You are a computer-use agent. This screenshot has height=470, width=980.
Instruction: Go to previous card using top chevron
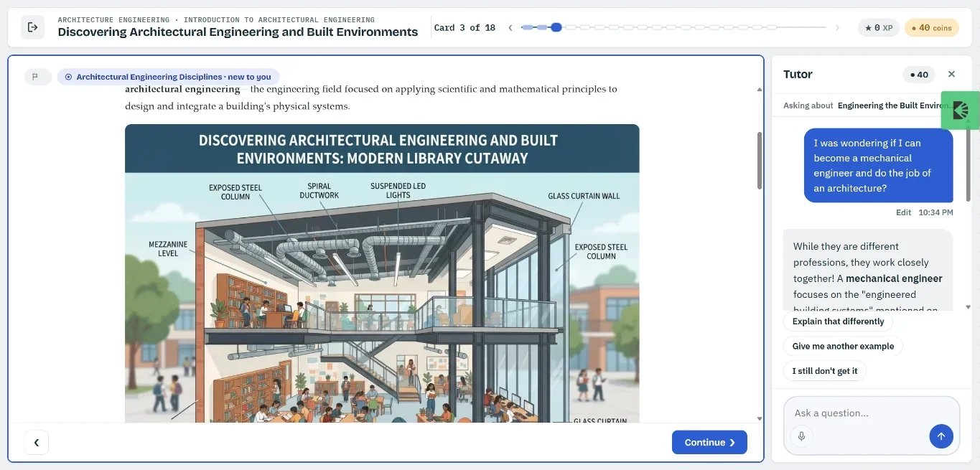510,28
